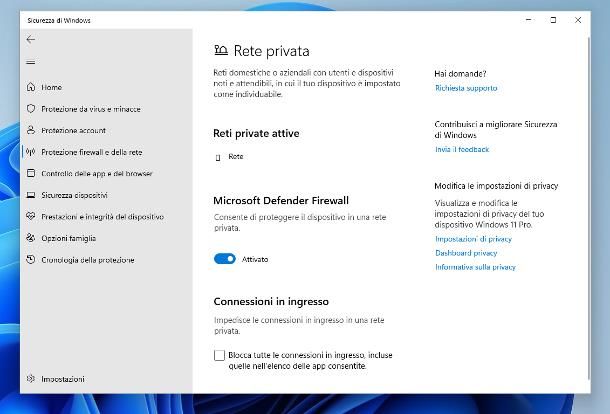
Task: Click the Home house icon
Action: coord(31,87)
